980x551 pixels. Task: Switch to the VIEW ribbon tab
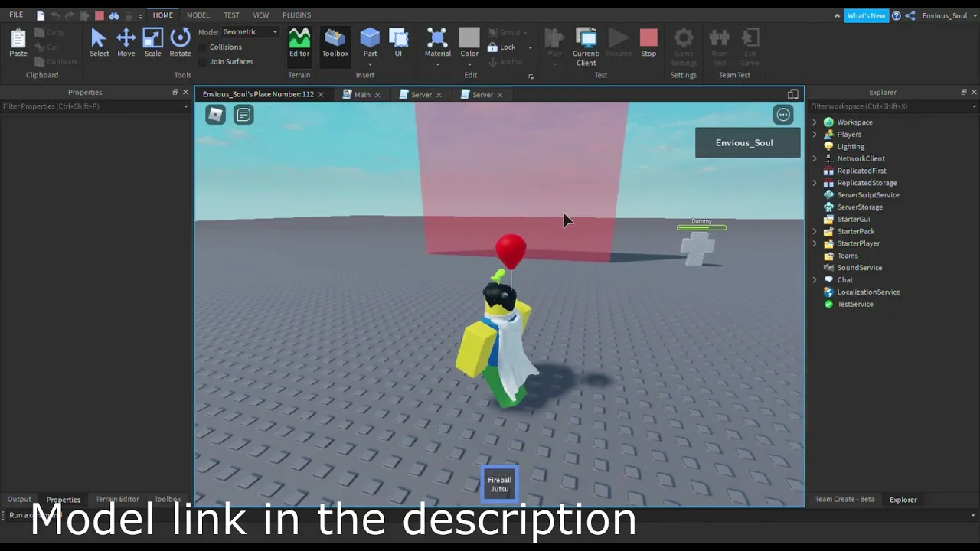260,15
